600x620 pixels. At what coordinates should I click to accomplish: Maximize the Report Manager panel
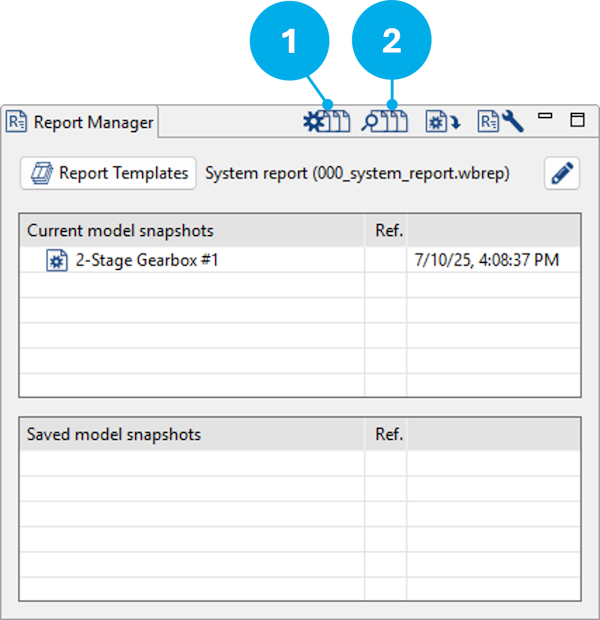pos(577,120)
